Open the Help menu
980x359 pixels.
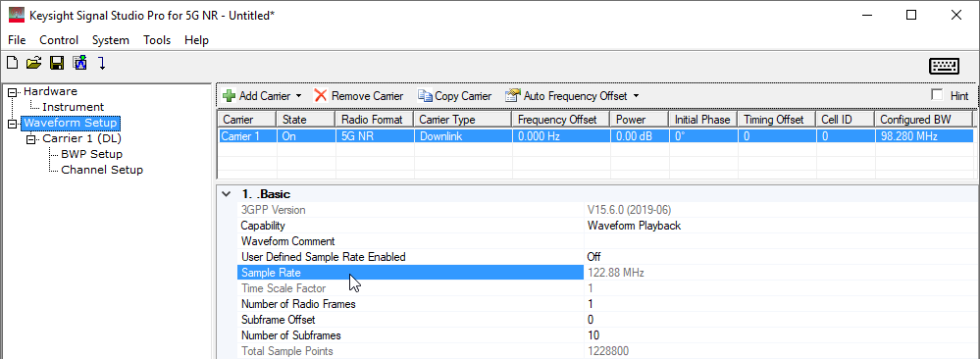tap(196, 40)
